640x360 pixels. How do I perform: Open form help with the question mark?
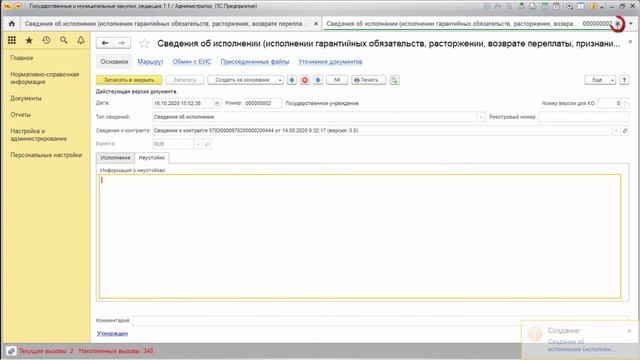(x=624, y=80)
